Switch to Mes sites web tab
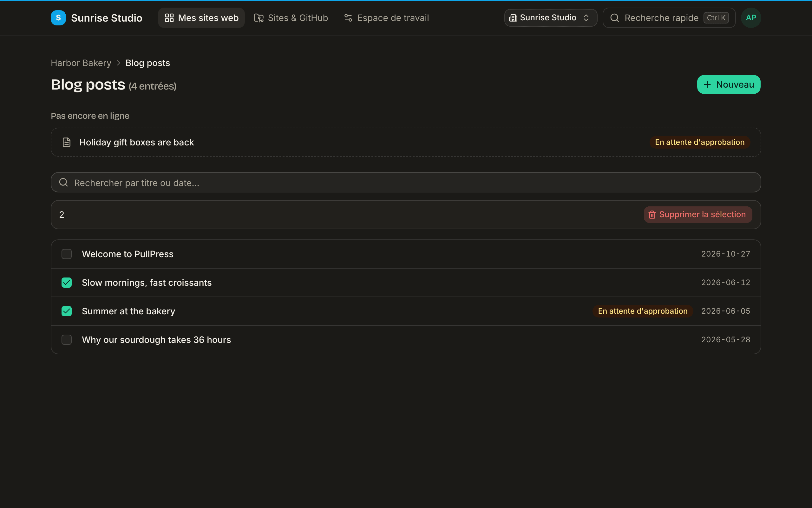The image size is (812, 508). click(201, 18)
